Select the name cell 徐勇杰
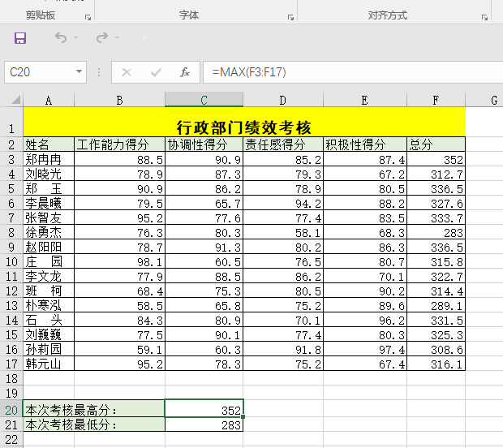 point(49,232)
